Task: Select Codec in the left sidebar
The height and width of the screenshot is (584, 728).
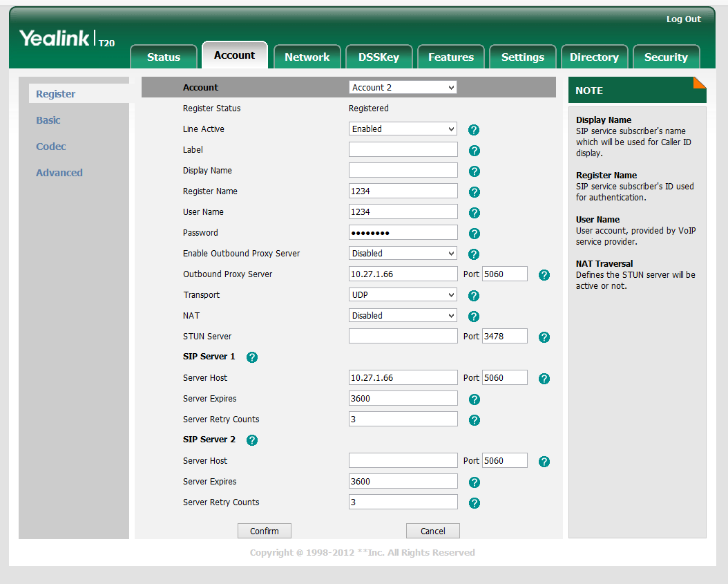Action: (x=51, y=147)
